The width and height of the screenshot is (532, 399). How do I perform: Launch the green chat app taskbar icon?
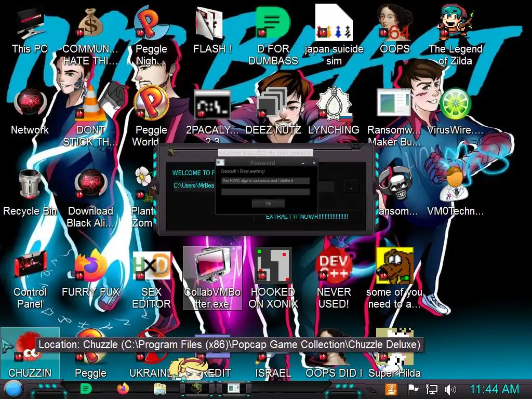(86, 389)
